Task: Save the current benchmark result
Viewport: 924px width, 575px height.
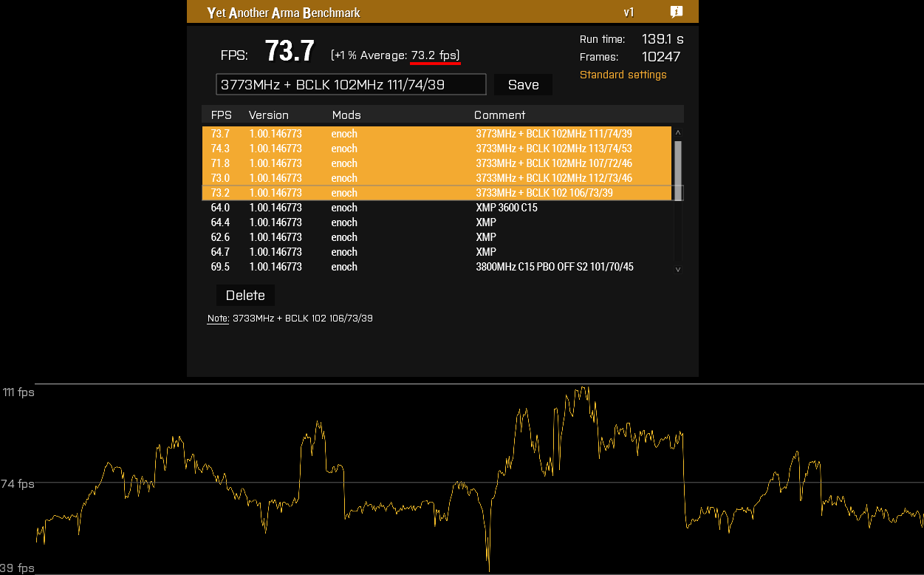Action: [523, 84]
